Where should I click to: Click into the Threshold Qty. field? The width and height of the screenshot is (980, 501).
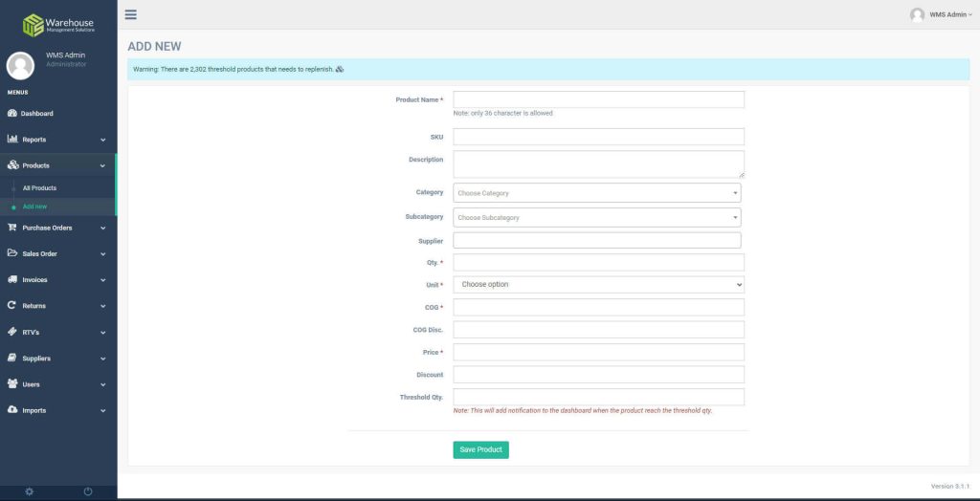(x=598, y=397)
